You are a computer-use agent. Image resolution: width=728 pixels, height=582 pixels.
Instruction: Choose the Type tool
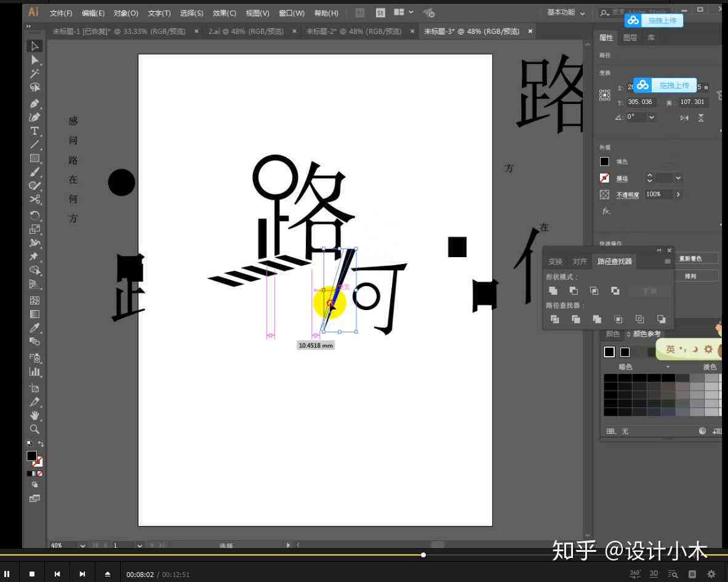[x=34, y=131]
